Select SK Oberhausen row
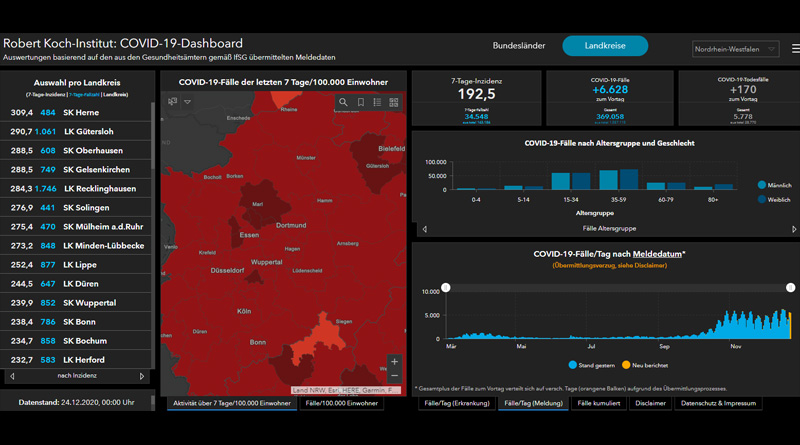The width and height of the screenshot is (800, 445). (x=76, y=151)
